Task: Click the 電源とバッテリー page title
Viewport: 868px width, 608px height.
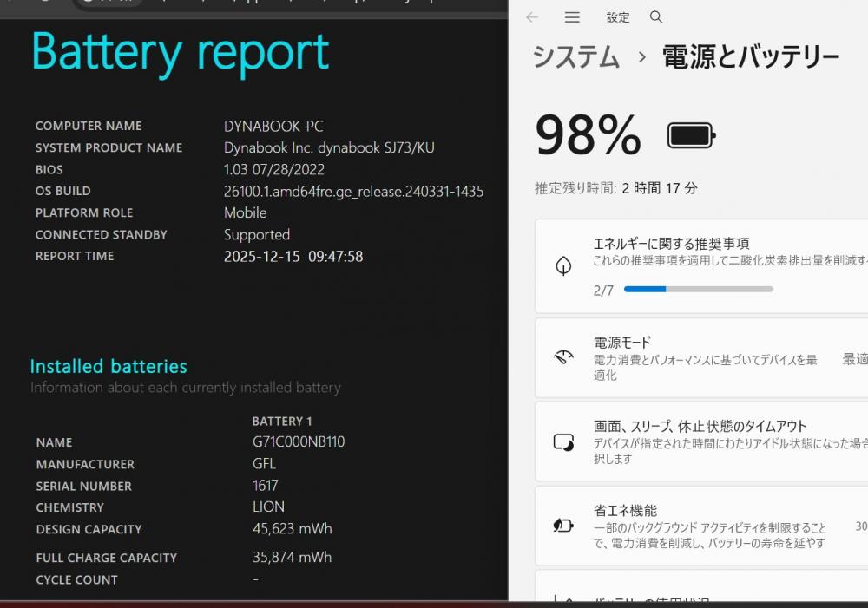Action: tap(751, 57)
